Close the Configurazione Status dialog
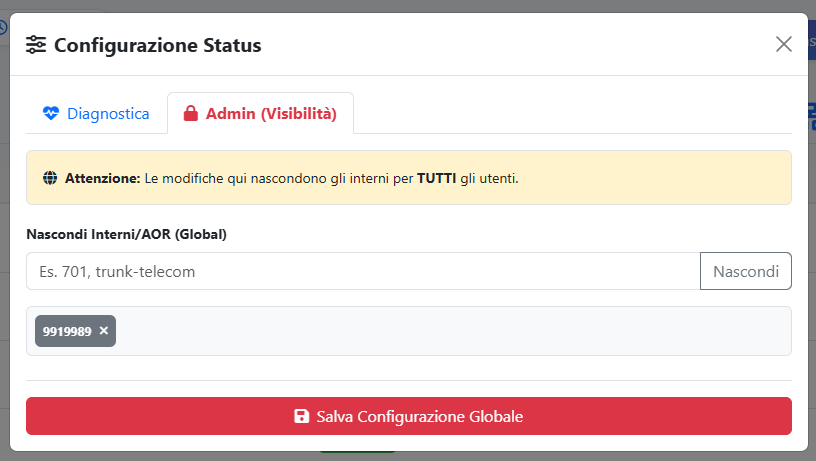This screenshot has width=816, height=461. click(784, 44)
